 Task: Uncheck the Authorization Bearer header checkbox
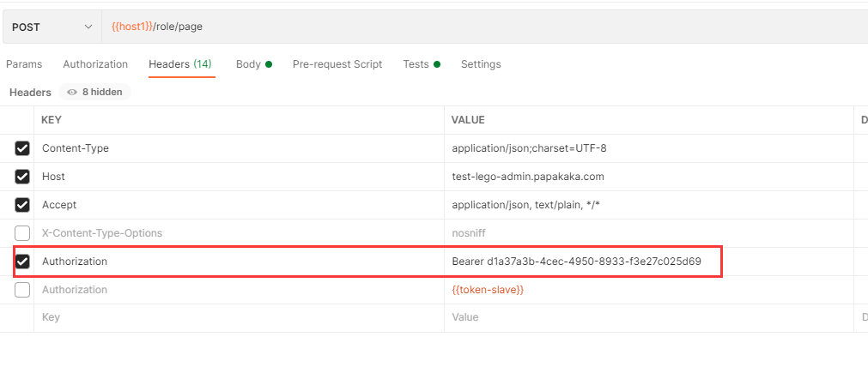tap(22, 262)
